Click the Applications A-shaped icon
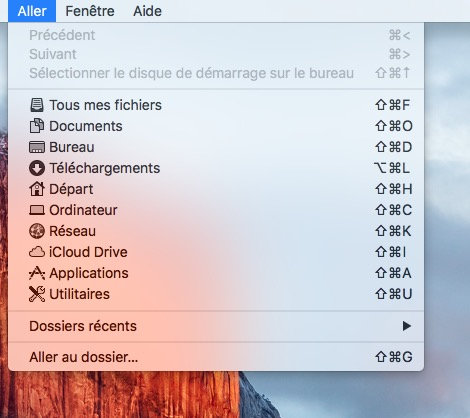The image size is (470, 418). click(x=37, y=273)
